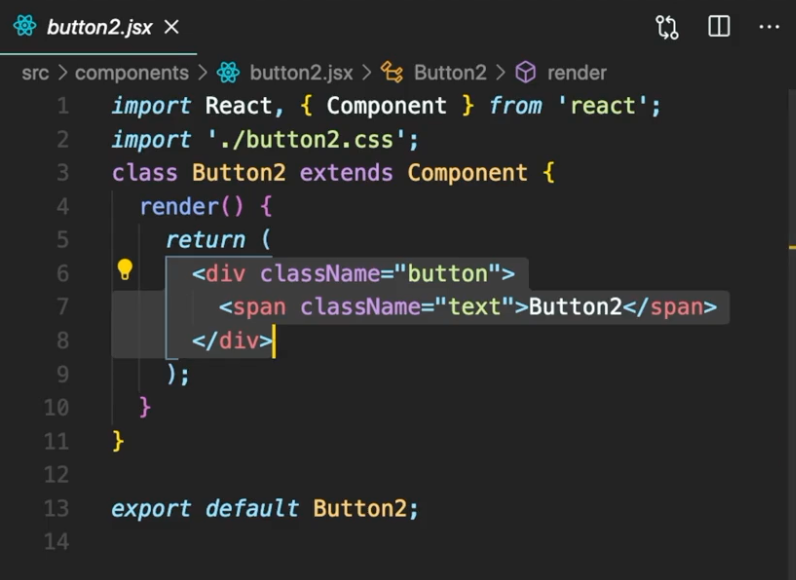Click the React icon on the button2.jsx tab
This screenshot has width=796, height=580.
pyautogui.click(x=24, y=26)
